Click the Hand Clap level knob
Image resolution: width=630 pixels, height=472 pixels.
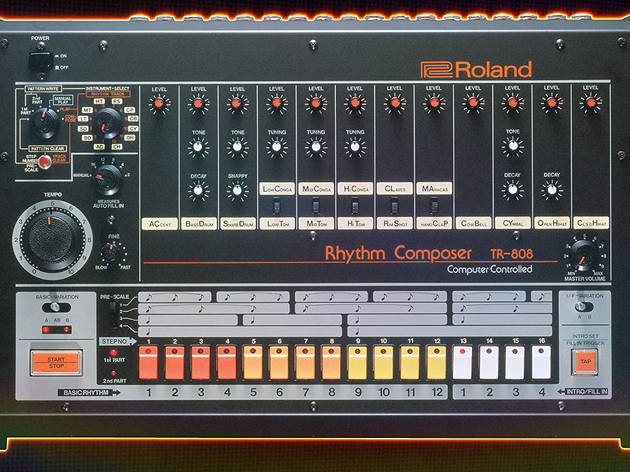point(434,103)
